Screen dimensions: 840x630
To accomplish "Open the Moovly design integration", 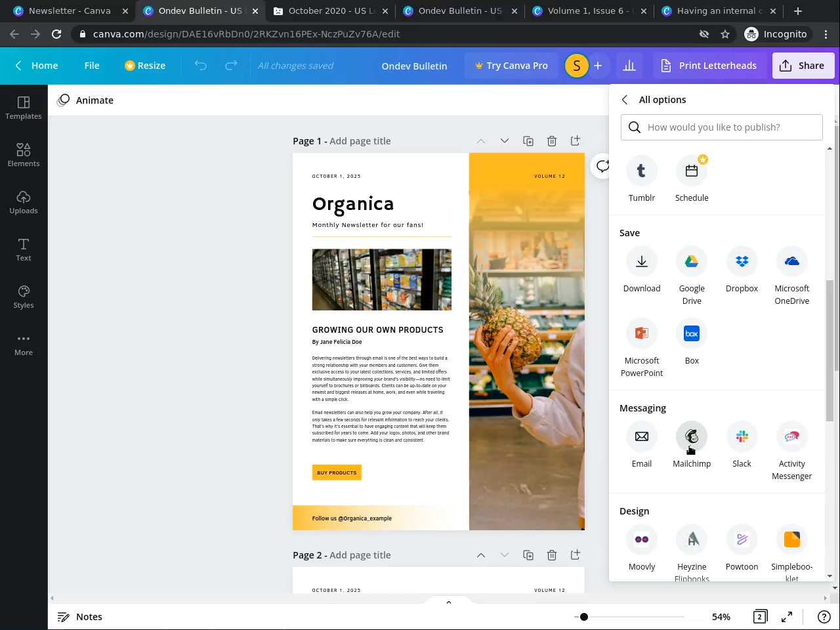I will 642,548.
